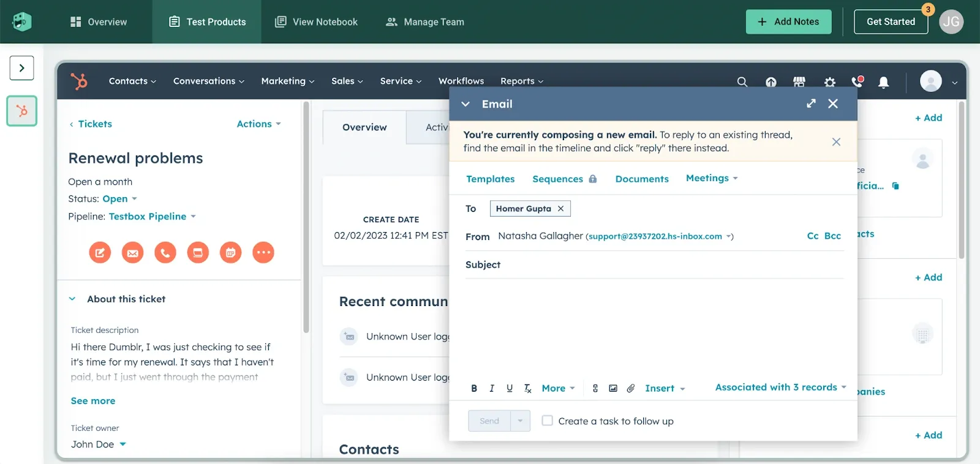Expand 'Associated with 3 records' dropdown
This screenshot has height=464, width=980.
click(x=780, y=387)
